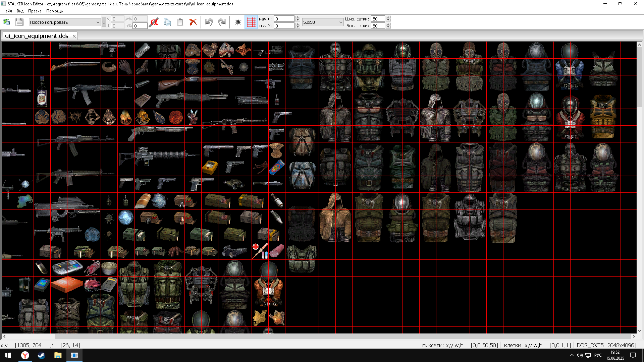Click the blue SEVA suit icon
The image size is (644, 362).
[570, 66]
